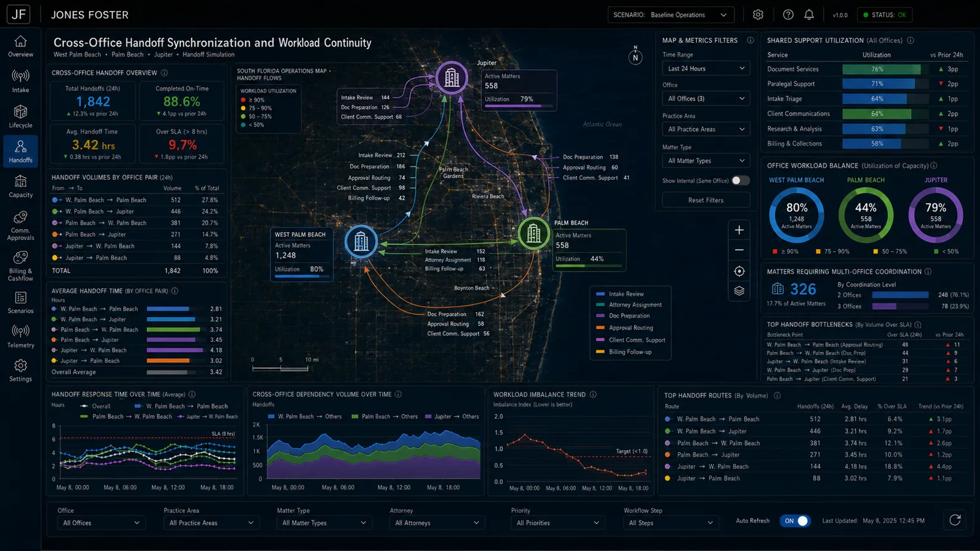Click the 2 Offices coordination level bar
The height and width of the screenshot is (551, 980).
coord(900,294)
